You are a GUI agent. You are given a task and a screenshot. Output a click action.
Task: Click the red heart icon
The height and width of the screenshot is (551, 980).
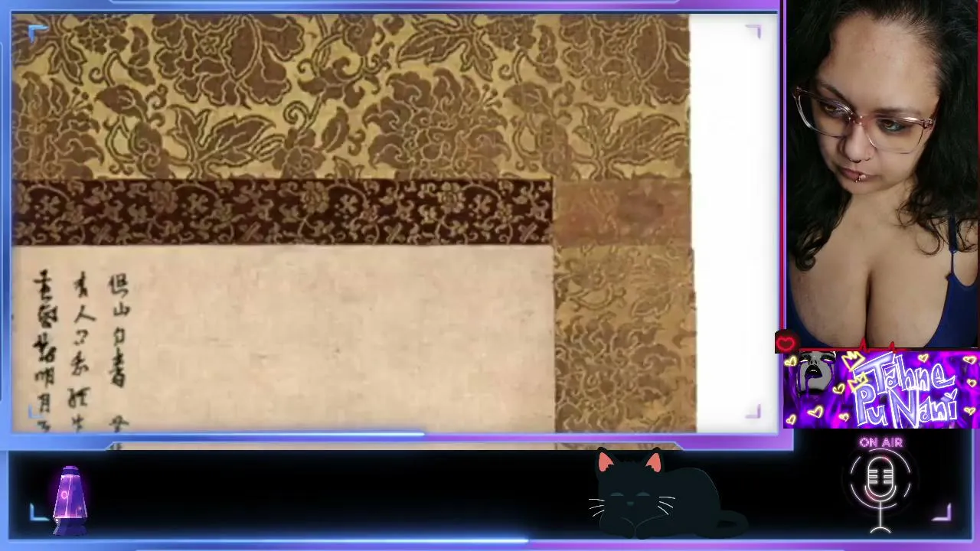786,344
